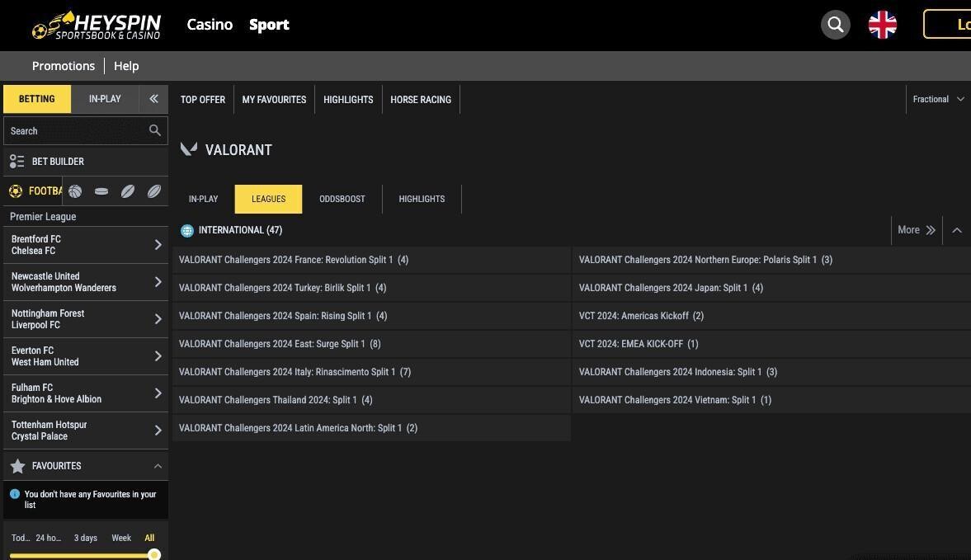
Task: Open VCT 2024: EMEA KICK-OFF
Action: (x=771, y=343)
